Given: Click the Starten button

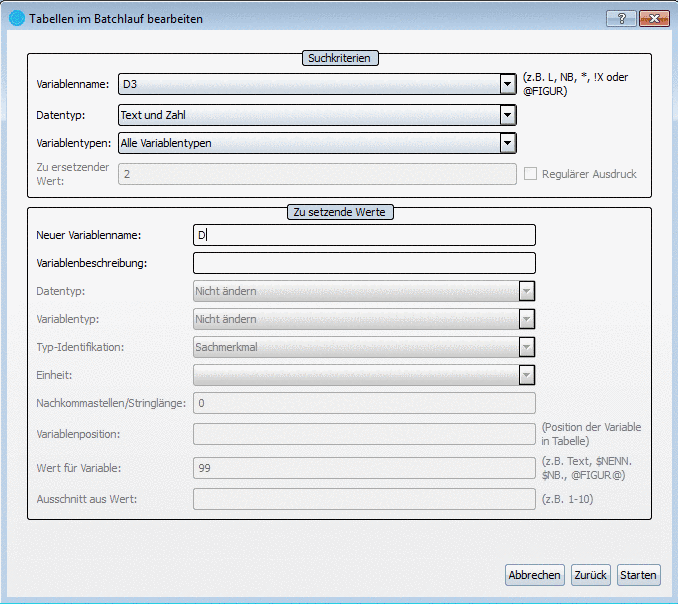Looking at the screenshot, I should pos(638,575).
